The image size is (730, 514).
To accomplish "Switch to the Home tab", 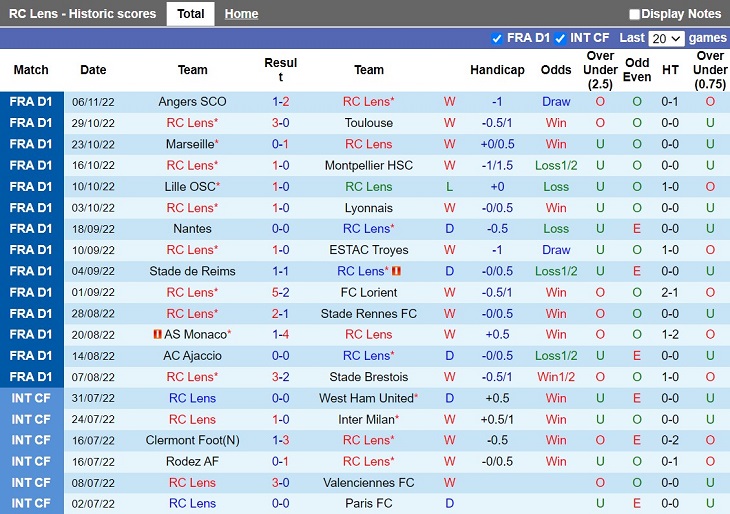I will 241,14.
